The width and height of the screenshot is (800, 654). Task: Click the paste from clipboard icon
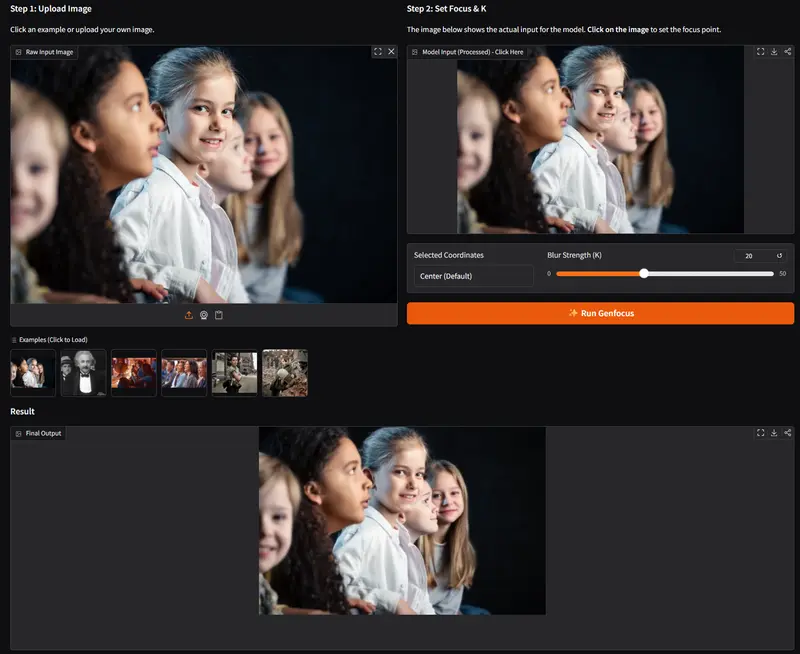point(219,315)
